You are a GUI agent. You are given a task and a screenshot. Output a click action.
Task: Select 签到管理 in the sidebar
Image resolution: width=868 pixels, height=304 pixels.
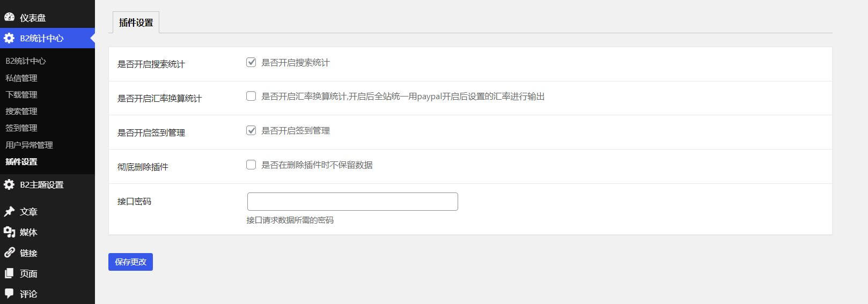coord(21,128)
